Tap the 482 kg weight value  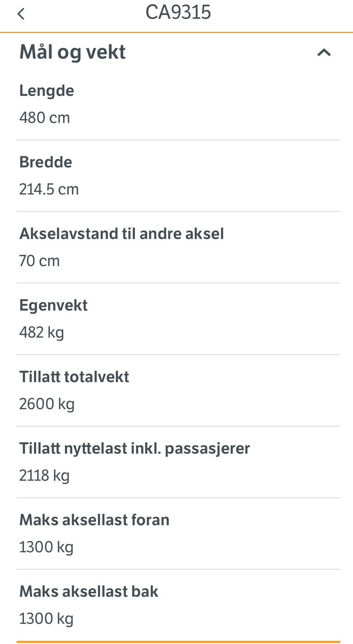point(42,332)
